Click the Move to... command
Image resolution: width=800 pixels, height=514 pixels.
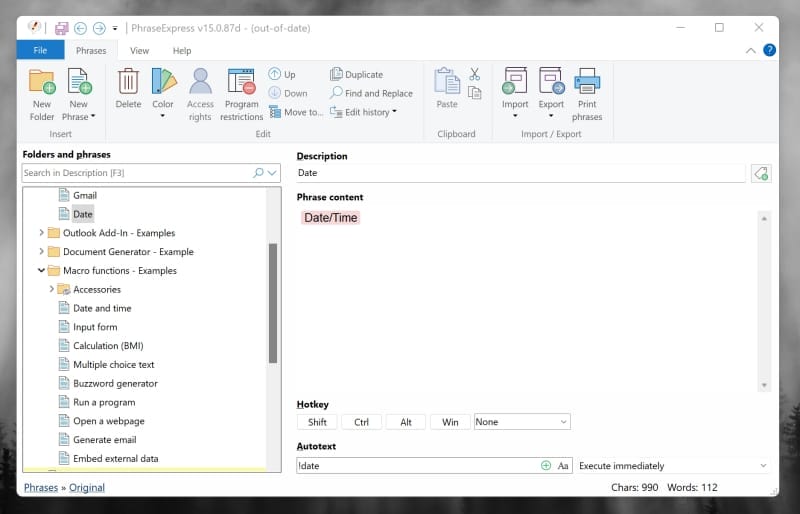pyautogui.click(x=296, y=112)
